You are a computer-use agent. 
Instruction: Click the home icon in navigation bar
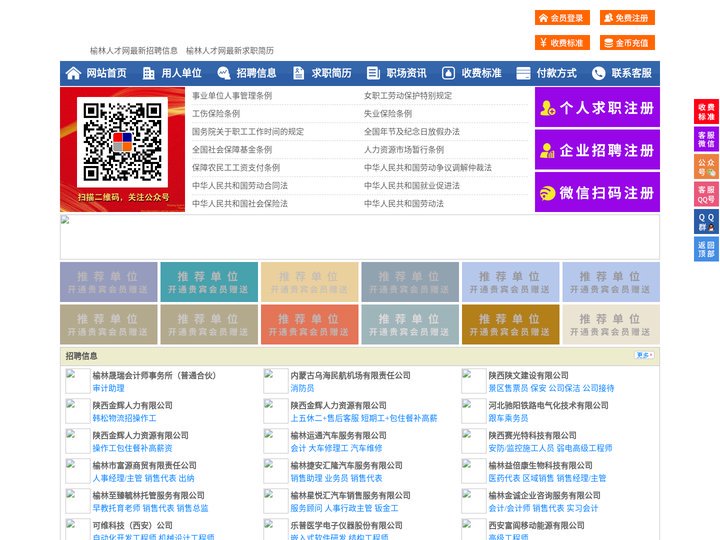point(73,73)
